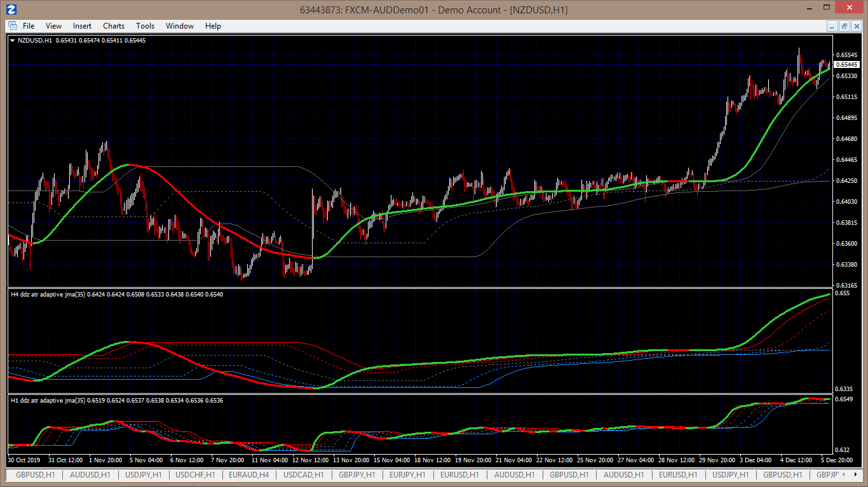Click the 7 Nov 20:00 time label

(x=227, y=460)
